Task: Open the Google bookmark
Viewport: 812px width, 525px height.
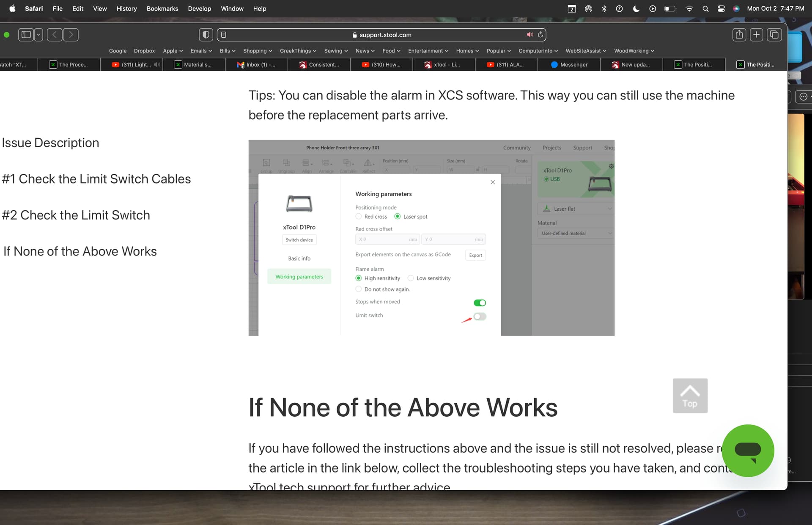Action: 118,51
